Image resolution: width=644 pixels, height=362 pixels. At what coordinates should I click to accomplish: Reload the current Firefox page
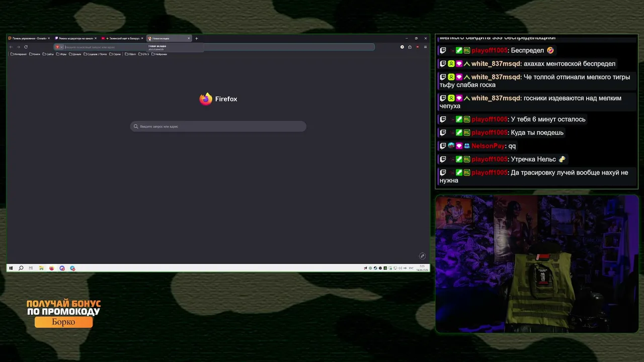[x=26, y=47]
